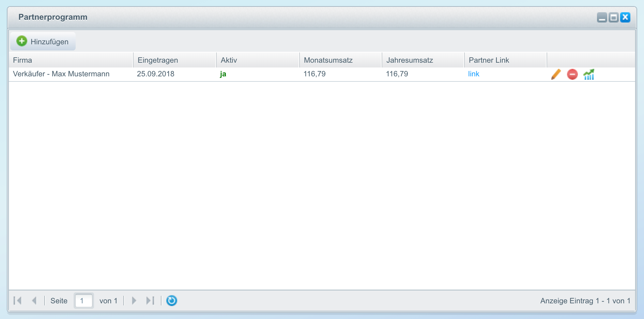
Task: Go to the next page
Action: tap(134, 301)
